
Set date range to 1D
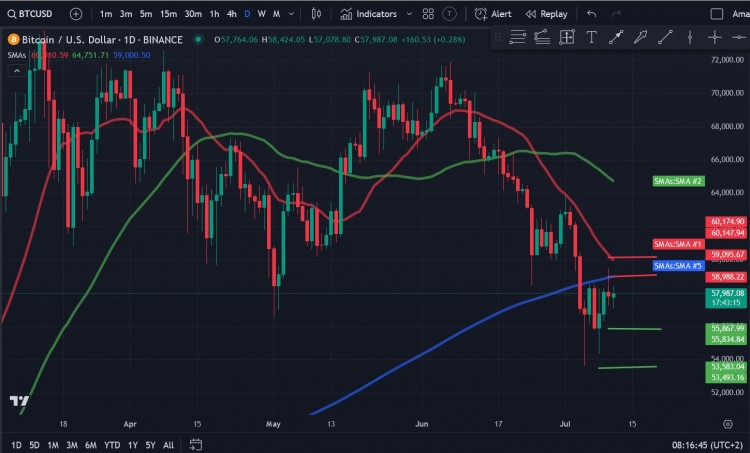(16, 445)
